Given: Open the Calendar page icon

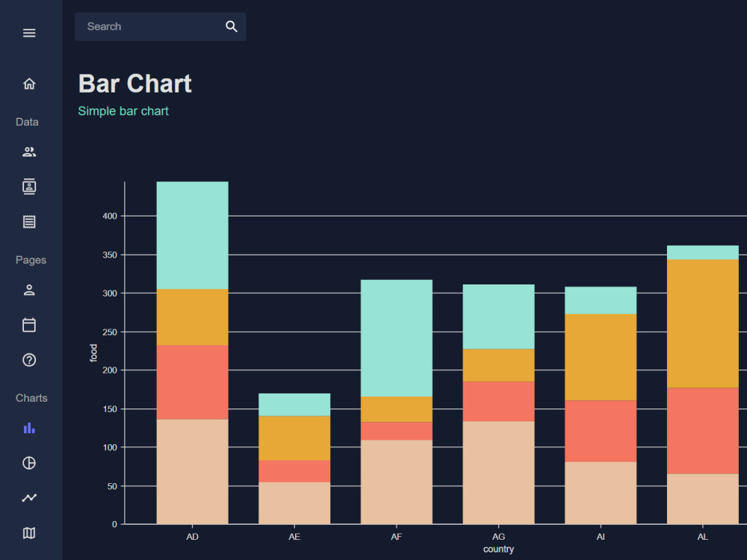Looking at the screenshot, I should tap(29, 325).
